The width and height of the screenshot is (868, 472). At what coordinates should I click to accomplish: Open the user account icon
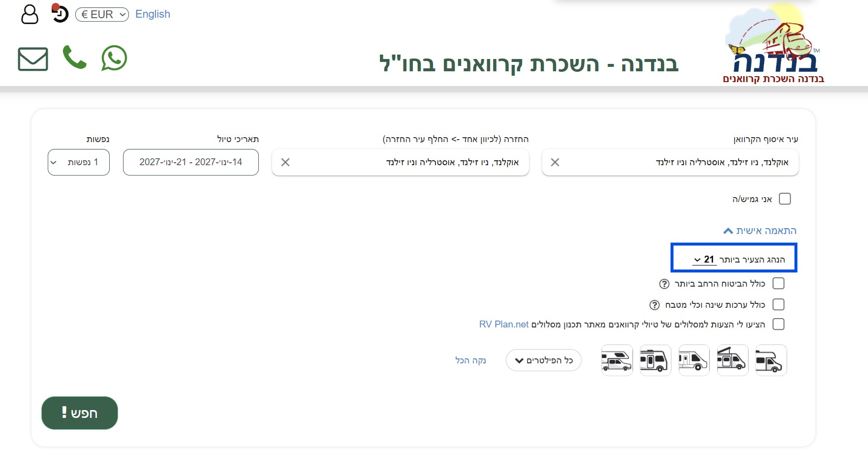[30, 15]
